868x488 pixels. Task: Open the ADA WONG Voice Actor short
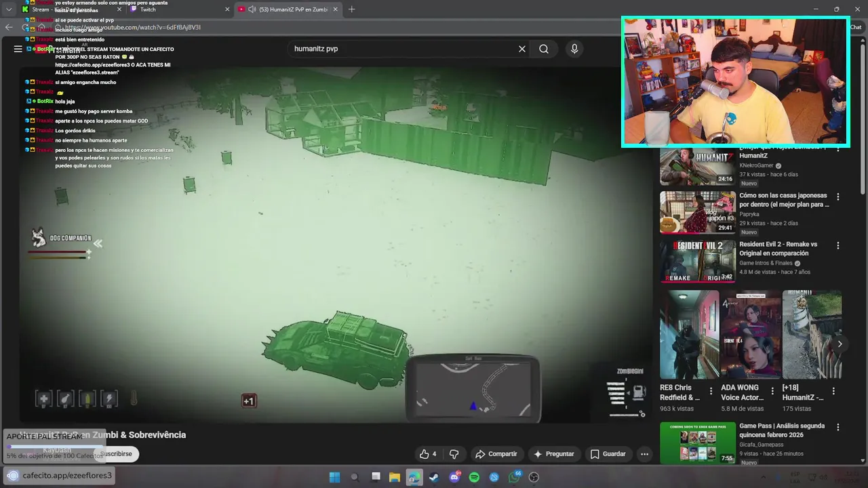point(751,335)
